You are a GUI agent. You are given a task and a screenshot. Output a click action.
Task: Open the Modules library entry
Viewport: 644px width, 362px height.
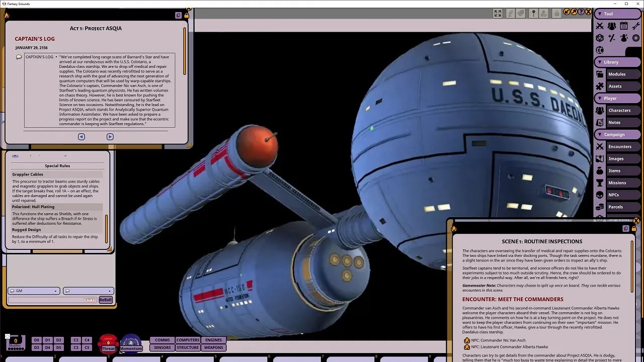point(623,74)
